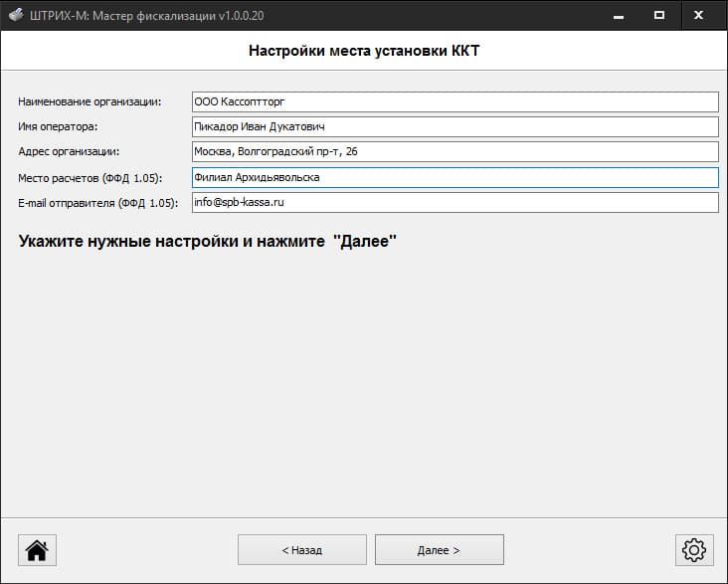Click the label 'Имя оператора:'
This screenshot has width=728, height=584.
point(58,126)
